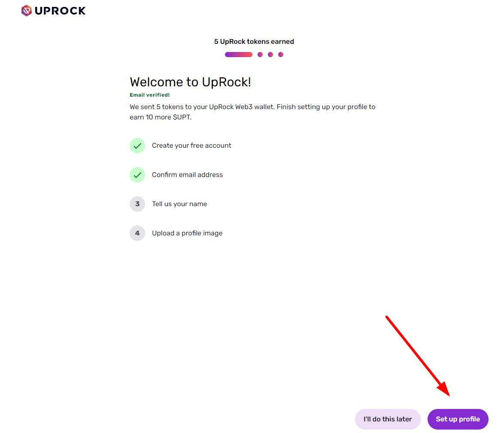Click the middle progress dot
This screenshot has width=504, height=433.
click(270, 55)
